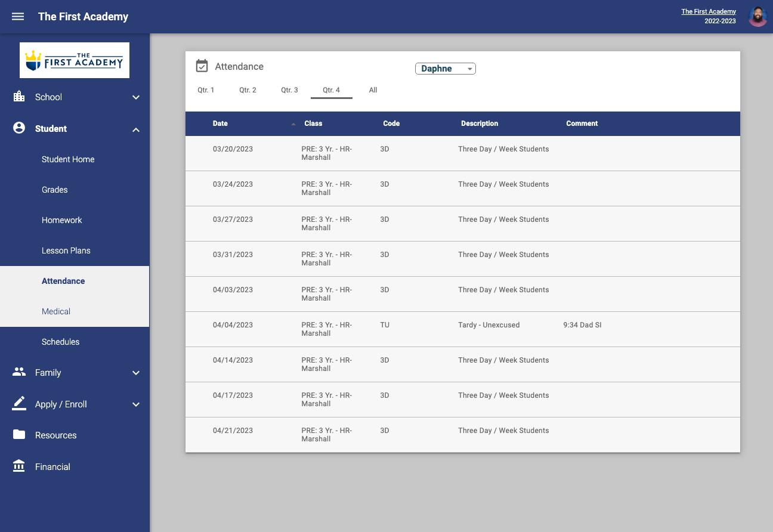Click the 04/04/2023 date cell
The height and width of the screenshot is (532, 773).
click(x=233, y=325)
